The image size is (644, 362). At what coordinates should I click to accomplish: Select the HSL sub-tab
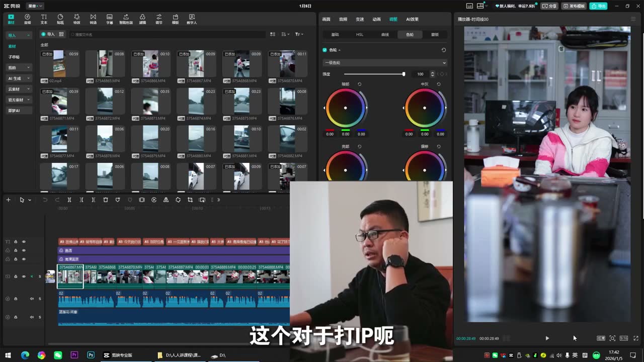pyautogui.click(x=360, y=35)
